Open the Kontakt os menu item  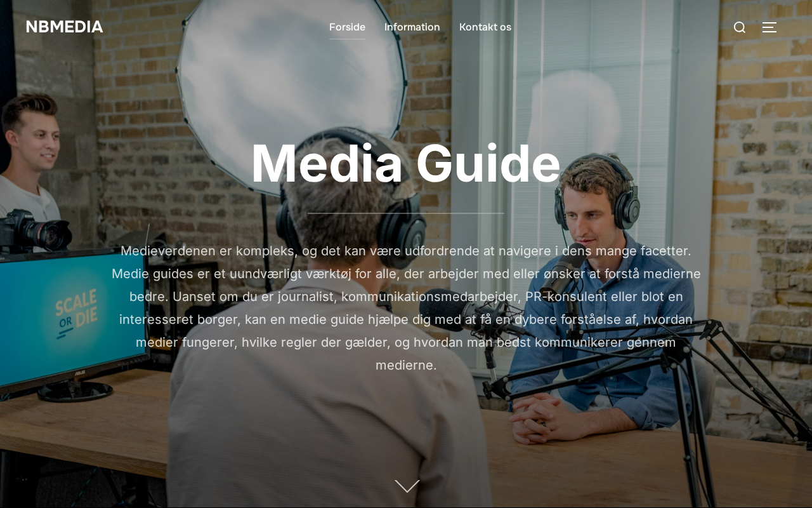[485, 27]
